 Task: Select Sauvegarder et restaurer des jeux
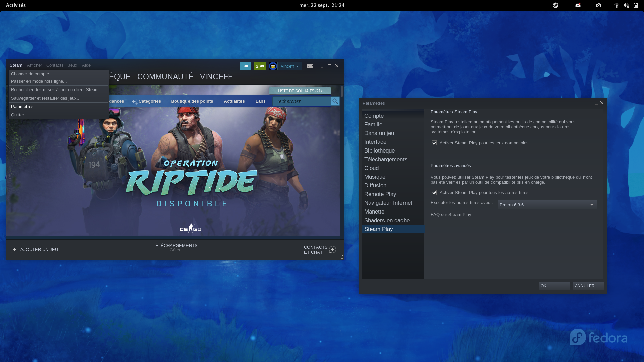(59, 98)
